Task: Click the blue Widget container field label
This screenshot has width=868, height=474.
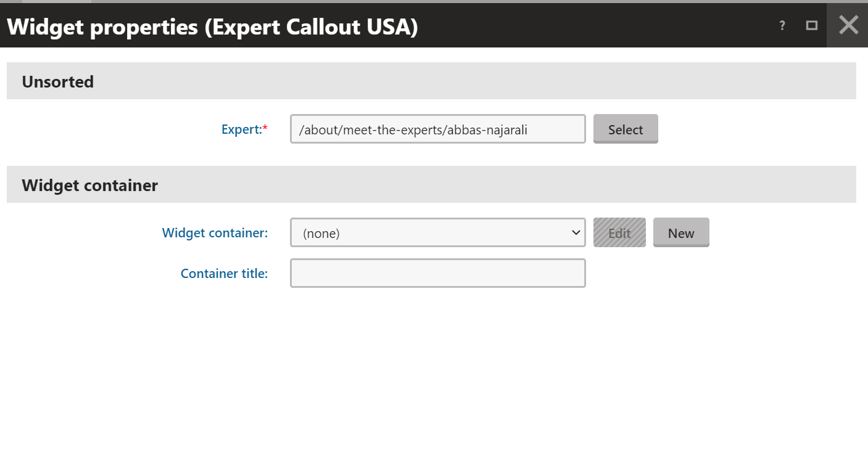Action: pos(215,233)
